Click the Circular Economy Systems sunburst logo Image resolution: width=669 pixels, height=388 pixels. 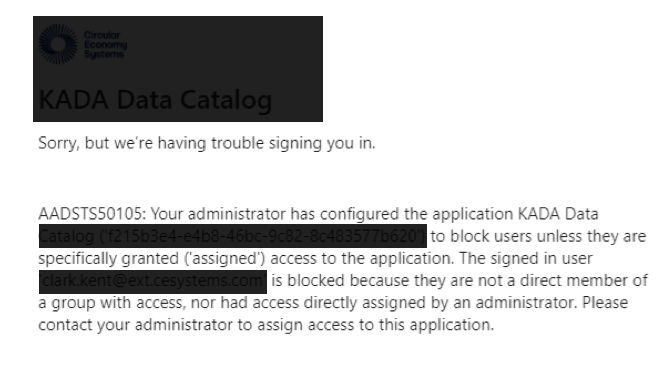coord(58,44)
